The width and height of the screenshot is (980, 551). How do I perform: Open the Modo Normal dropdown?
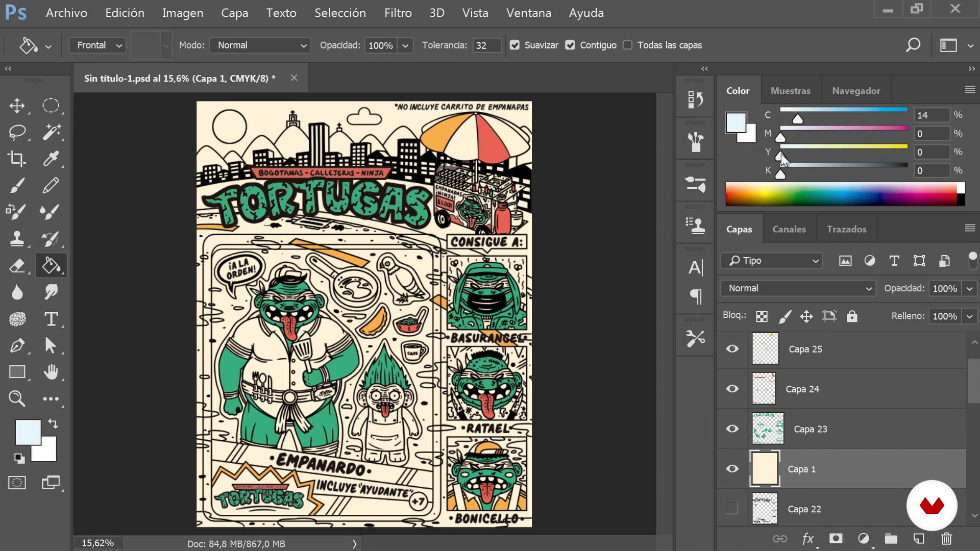pyautogui.click(x=261, y=45)
